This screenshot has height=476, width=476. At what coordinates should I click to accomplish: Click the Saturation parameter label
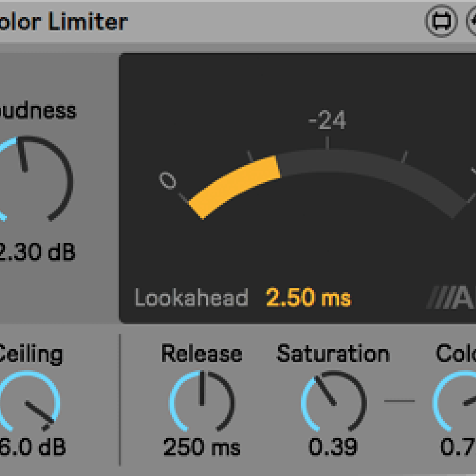point(334,352)
